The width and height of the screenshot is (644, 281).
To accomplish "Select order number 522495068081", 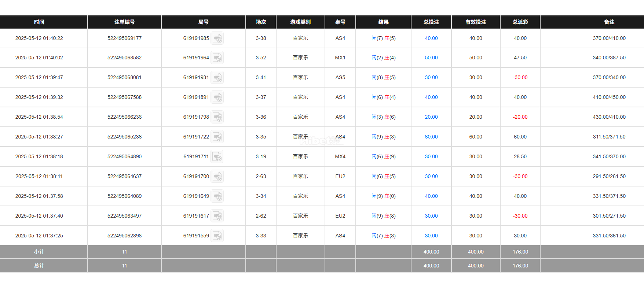I will coord(124,77).
